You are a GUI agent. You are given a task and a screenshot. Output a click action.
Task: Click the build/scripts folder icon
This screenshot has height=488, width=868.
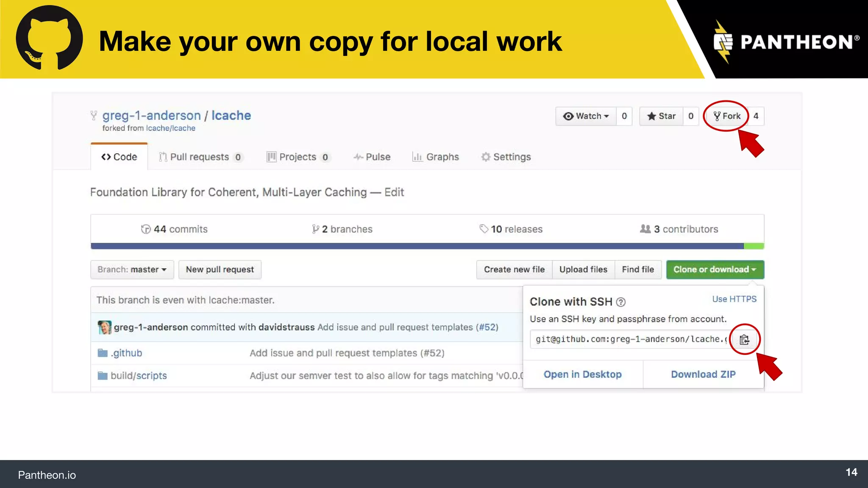pos(103,376)
